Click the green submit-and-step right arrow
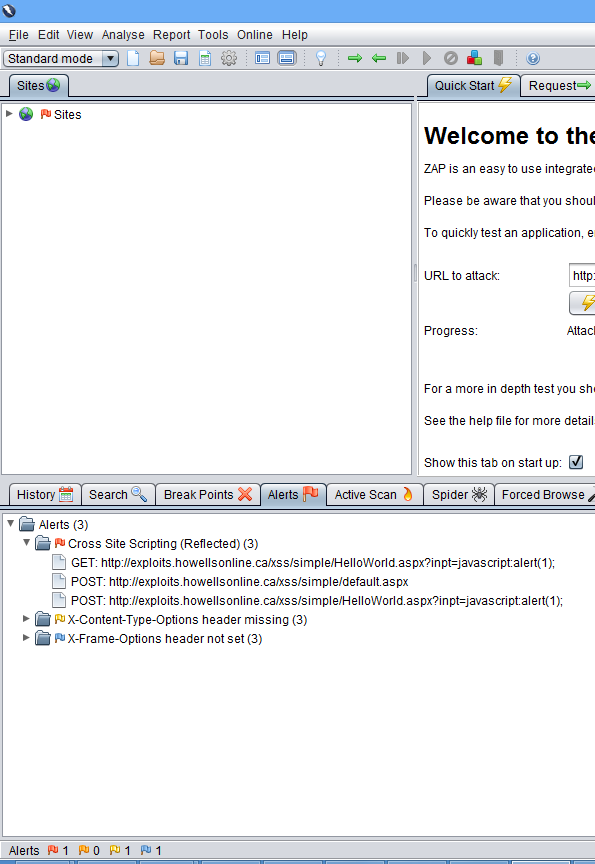This screenshot has width=595, height=864. point(355,58)
